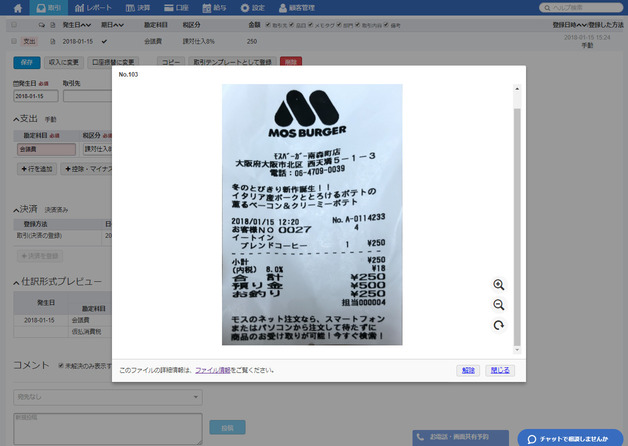
Task: Click the +行を追加 button
Action: [x=37, y=169]
